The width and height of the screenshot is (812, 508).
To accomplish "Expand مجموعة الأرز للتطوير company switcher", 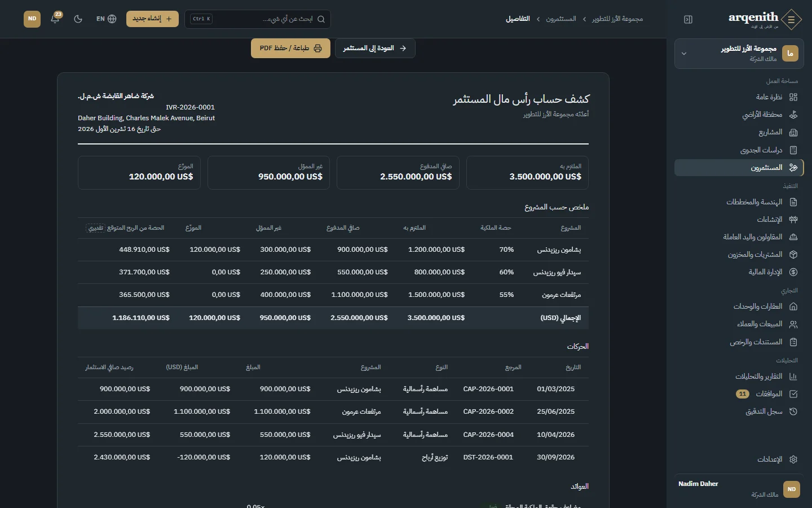I will pyautogui.click(x=739, y=54).
